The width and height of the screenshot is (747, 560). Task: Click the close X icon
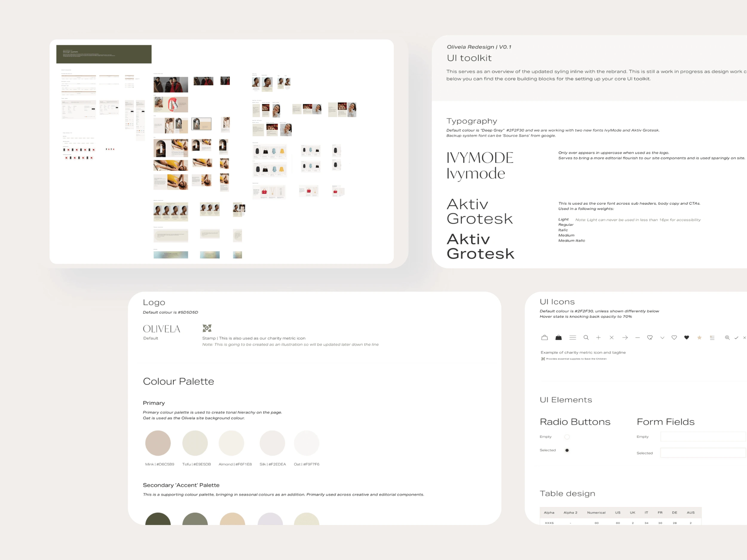(612, 337)
